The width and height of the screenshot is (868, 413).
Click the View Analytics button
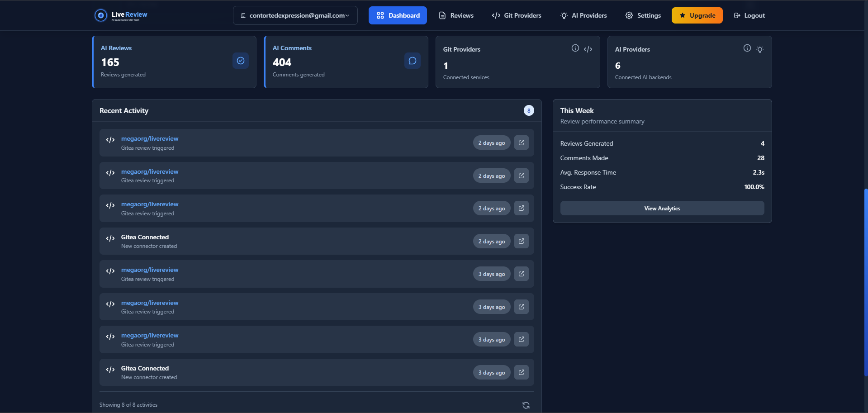(x=662, y=208)
